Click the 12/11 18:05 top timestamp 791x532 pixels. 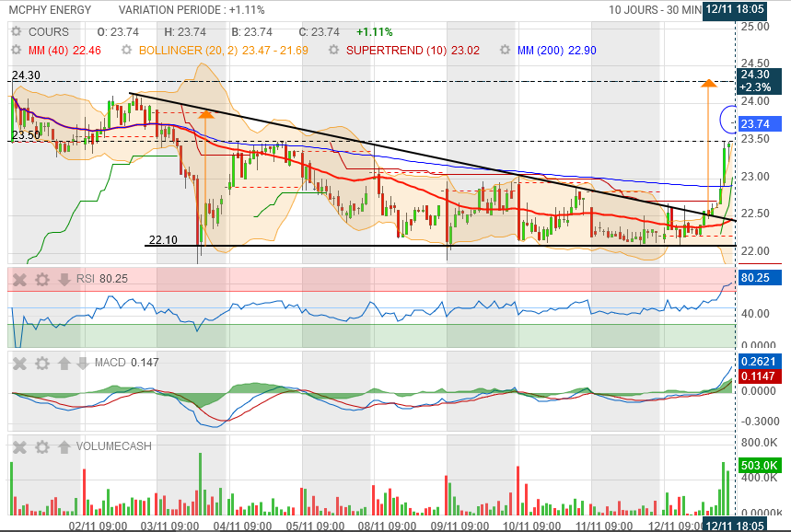pyautogui.click(x=735, y=9)
